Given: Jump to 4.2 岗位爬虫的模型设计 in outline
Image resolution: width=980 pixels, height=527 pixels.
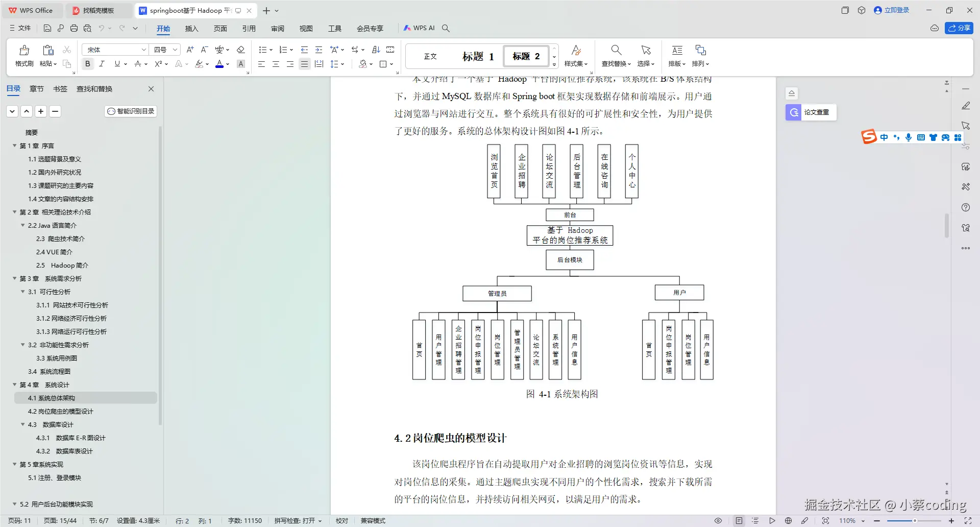Looking at the screenshot, I should point(60,411).
